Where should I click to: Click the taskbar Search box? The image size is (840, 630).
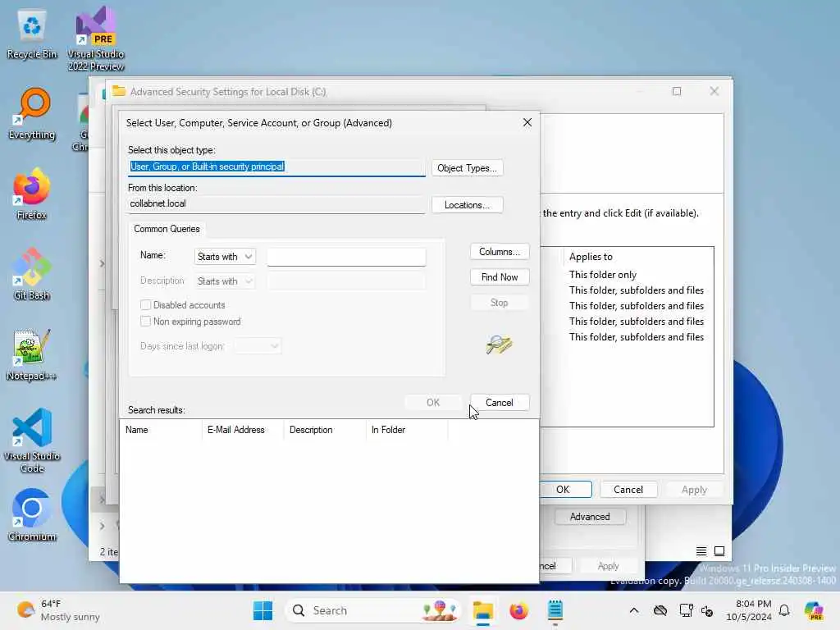coord(373,610)
